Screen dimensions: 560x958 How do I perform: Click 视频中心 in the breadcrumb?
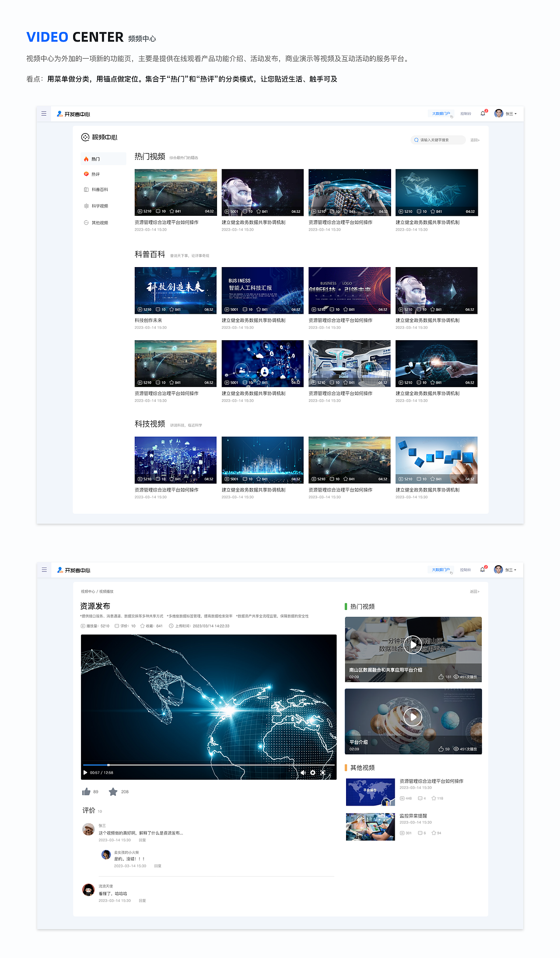(88, 592)
